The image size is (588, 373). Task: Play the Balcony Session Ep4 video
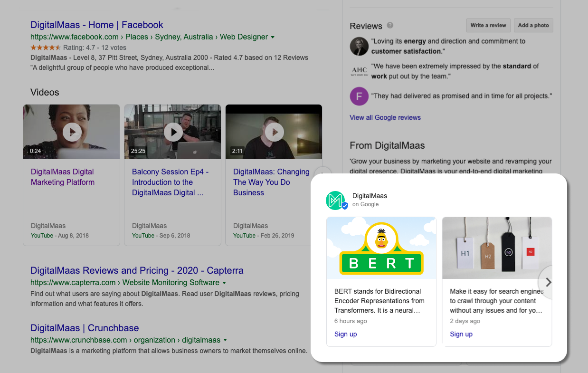[x=173, y=132]
